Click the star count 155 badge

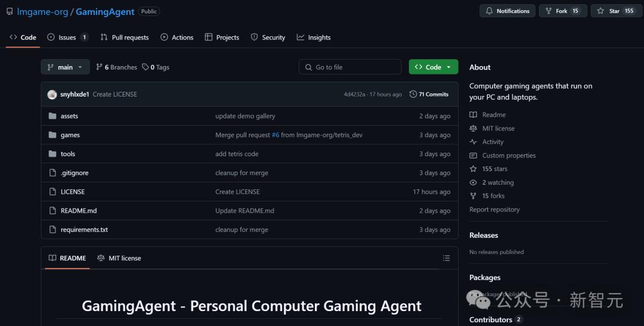pos(629,11)
